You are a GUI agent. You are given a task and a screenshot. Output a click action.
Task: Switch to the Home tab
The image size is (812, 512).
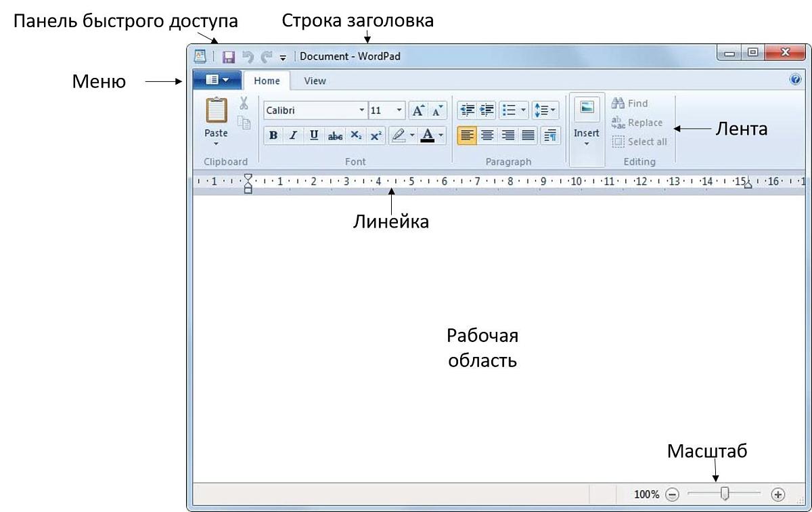point(267,81)
